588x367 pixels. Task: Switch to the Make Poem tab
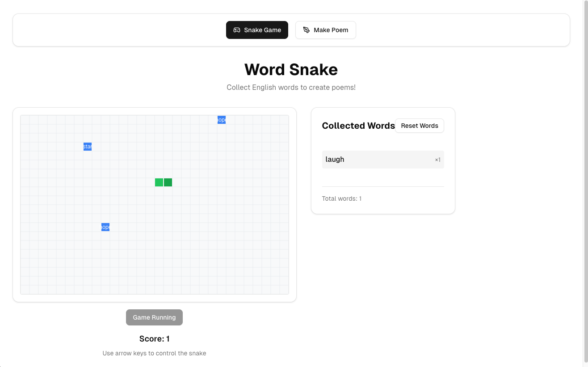click(x=325, y=30)
